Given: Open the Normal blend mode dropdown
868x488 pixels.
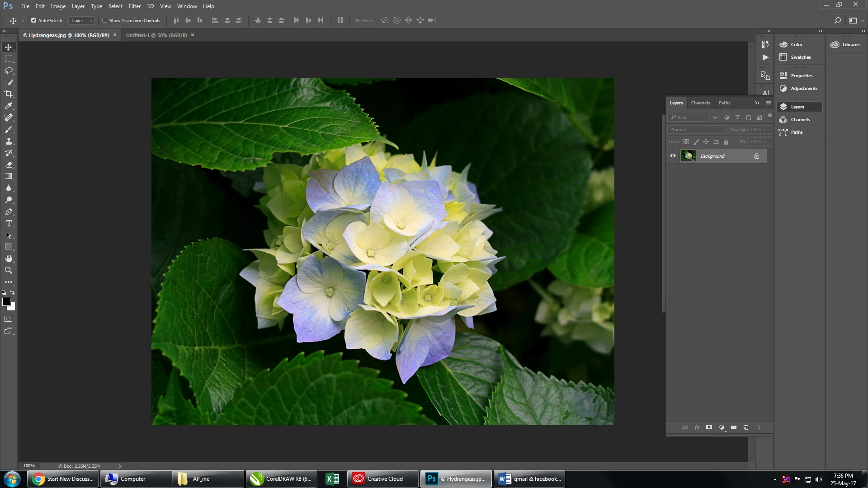Looking at the screenshot, I should coord(697,130).
